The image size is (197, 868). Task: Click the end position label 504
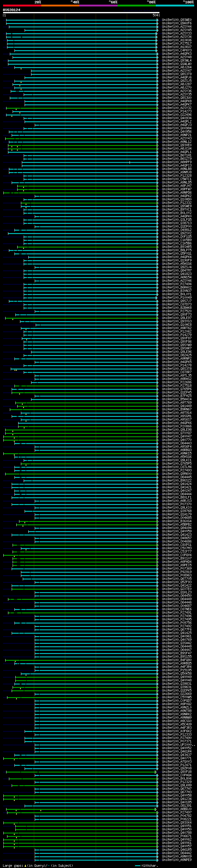[x=155, y=15]
